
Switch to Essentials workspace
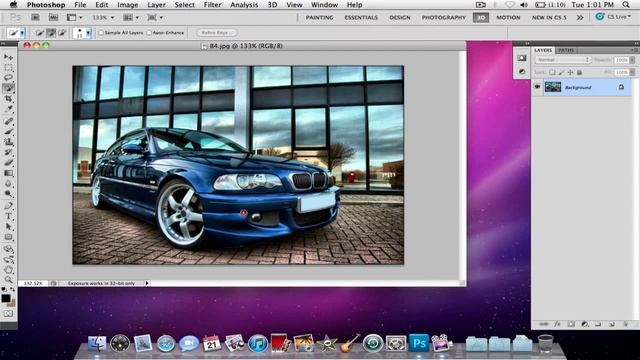(x=361, y=18)
